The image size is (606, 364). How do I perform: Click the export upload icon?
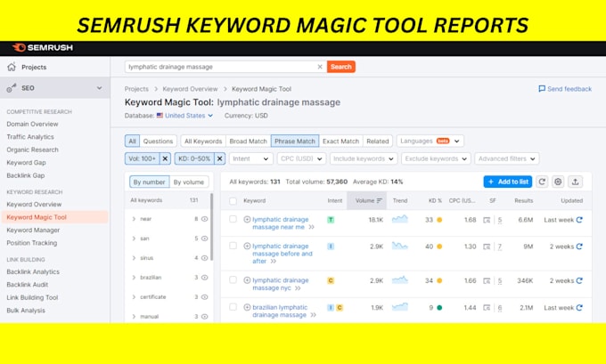point(575,182)
